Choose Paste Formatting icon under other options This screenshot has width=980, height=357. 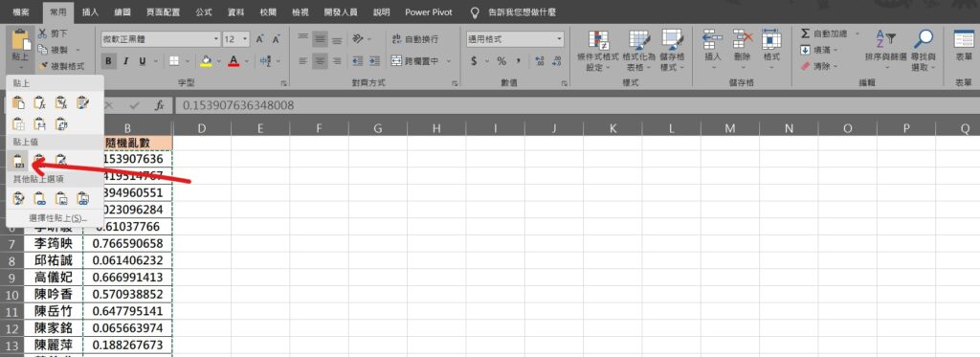(x=19, y=199)
